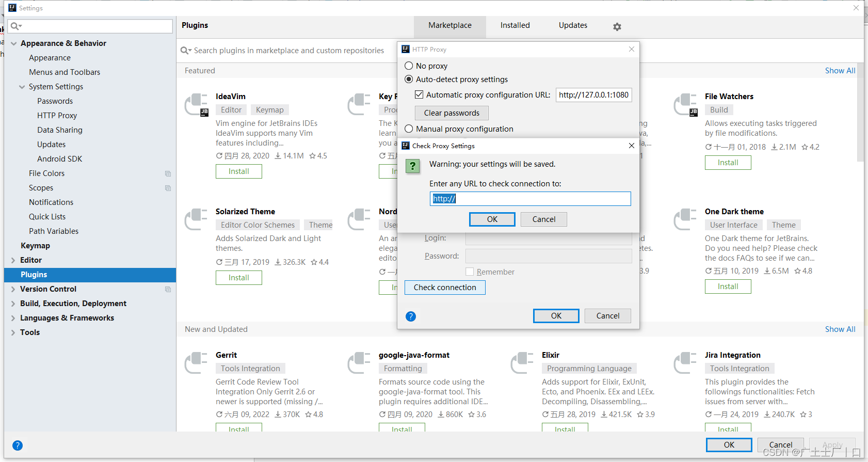Collapse Appearance & Behavior section
Screen dimensions: 868x462
[x=14, y=43]
